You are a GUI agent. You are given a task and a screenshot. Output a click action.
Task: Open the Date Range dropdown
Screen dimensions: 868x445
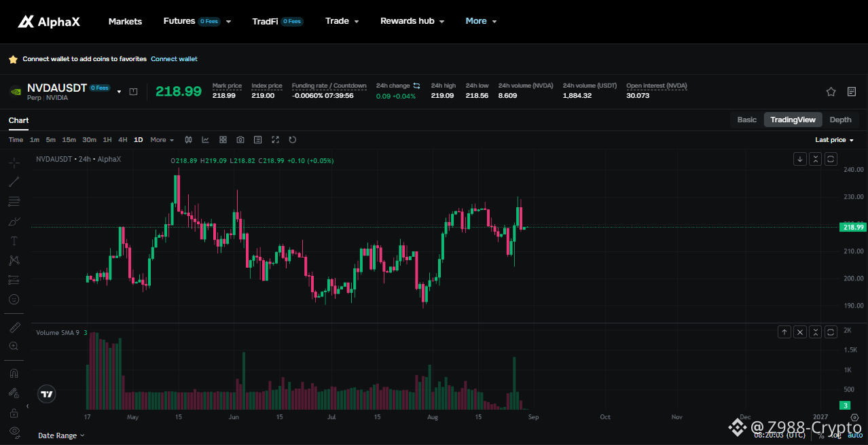pyautogui.click(x=62, y=435)
